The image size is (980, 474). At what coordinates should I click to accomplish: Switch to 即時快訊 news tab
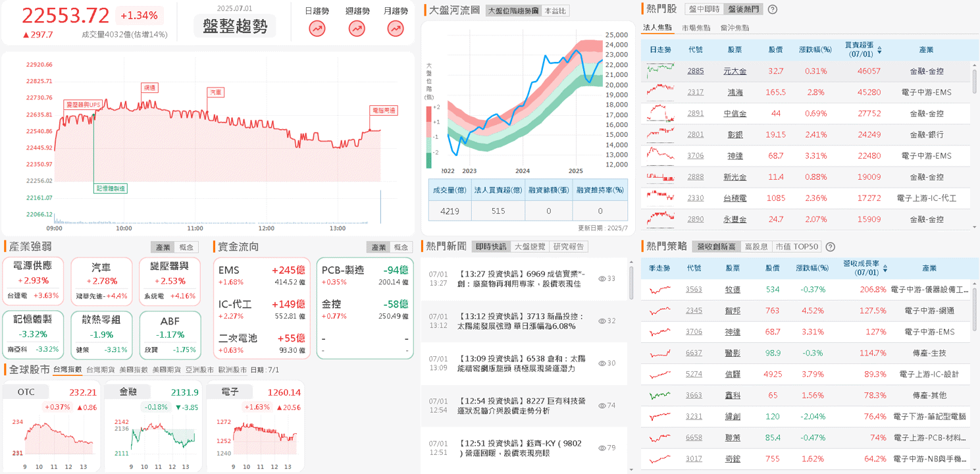click(x=491, y=246)
